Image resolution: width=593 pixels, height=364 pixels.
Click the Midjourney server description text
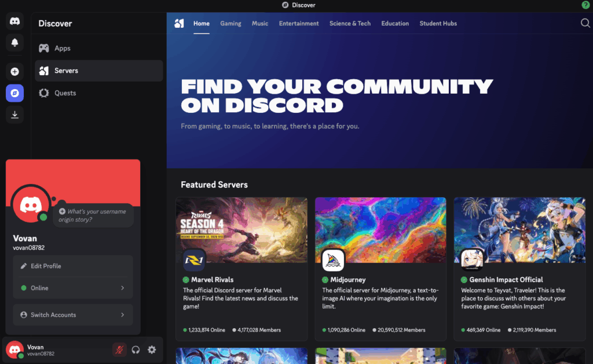tap(380, 298)
